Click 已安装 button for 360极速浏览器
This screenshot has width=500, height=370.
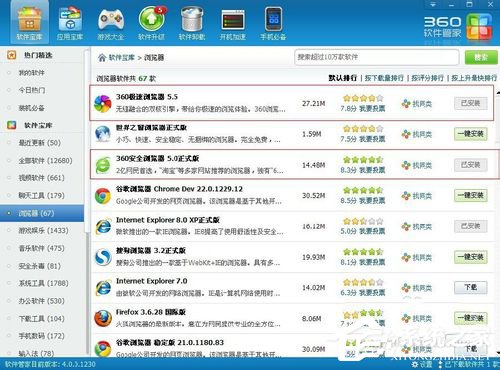point(470,103)
